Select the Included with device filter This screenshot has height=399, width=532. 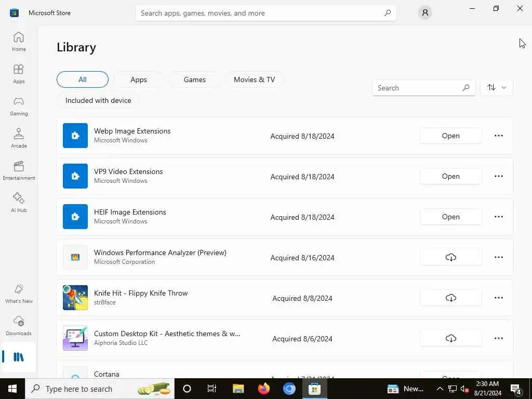98,100
